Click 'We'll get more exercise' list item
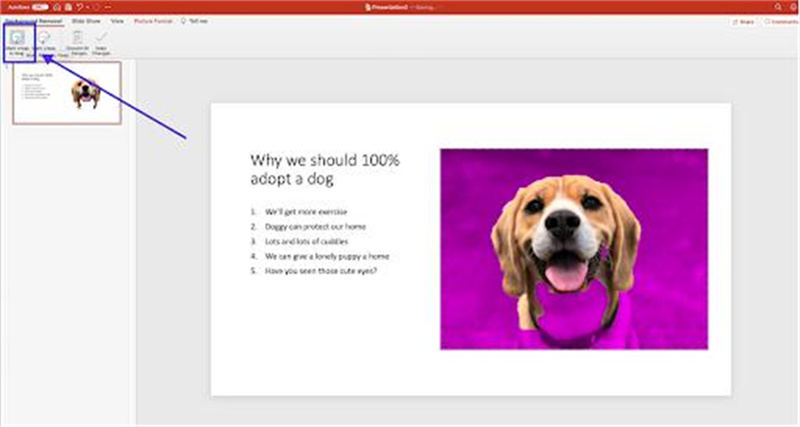800x427 pixels. (x=306, y=212)
